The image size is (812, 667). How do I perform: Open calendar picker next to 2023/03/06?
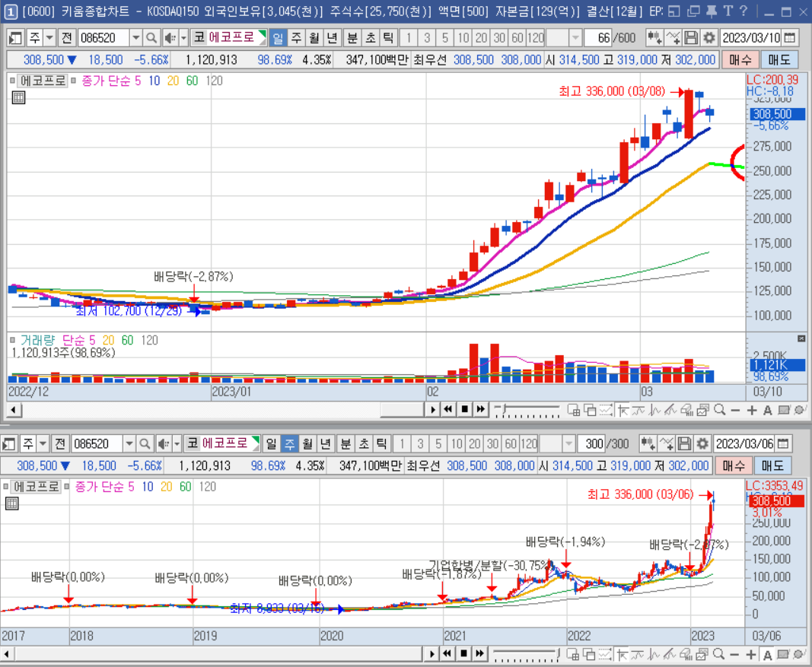783,443
